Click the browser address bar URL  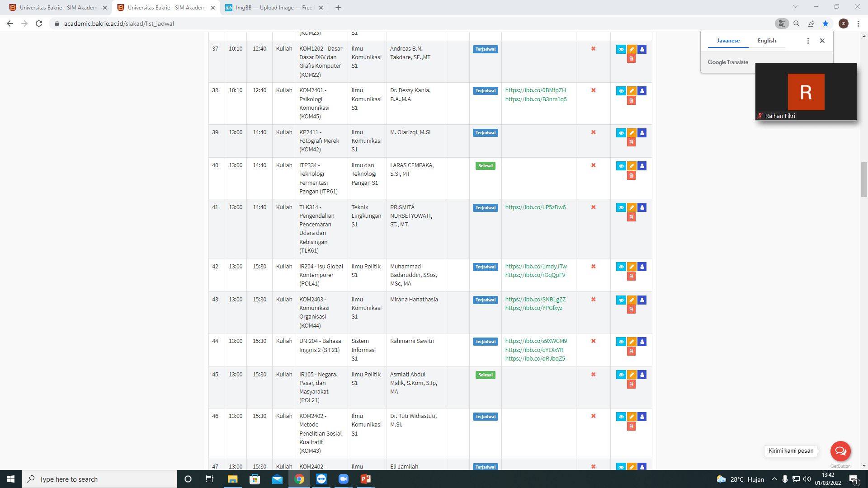tap(119, 23)
